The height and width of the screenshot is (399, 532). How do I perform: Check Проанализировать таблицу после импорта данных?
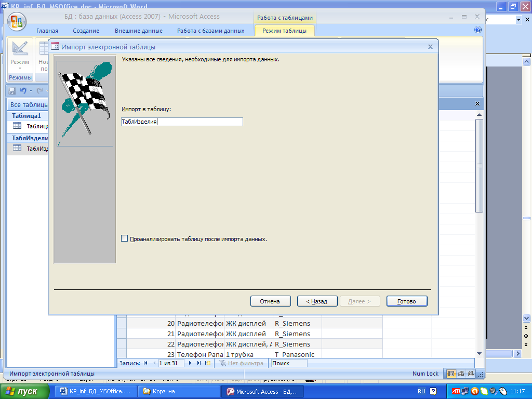click(125, 238)
